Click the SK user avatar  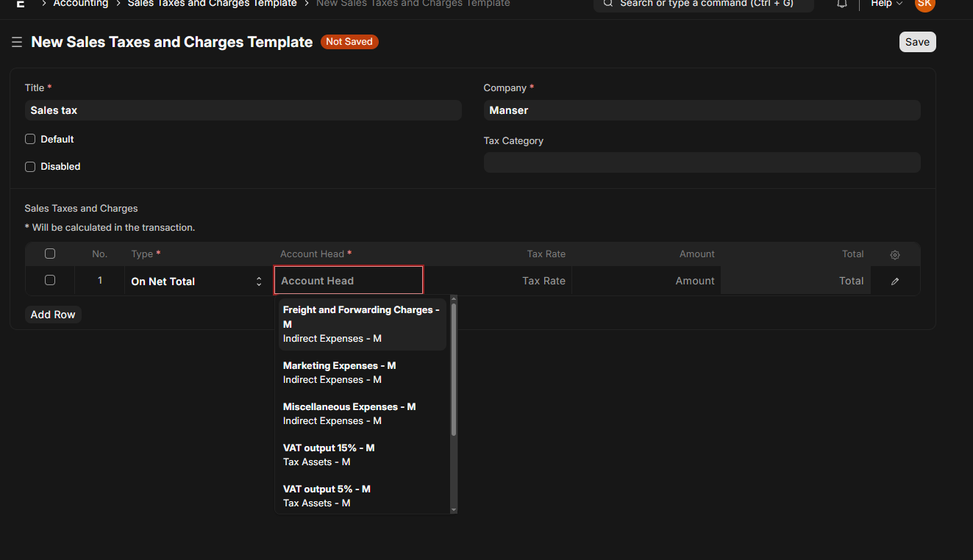tap(924, 4)
